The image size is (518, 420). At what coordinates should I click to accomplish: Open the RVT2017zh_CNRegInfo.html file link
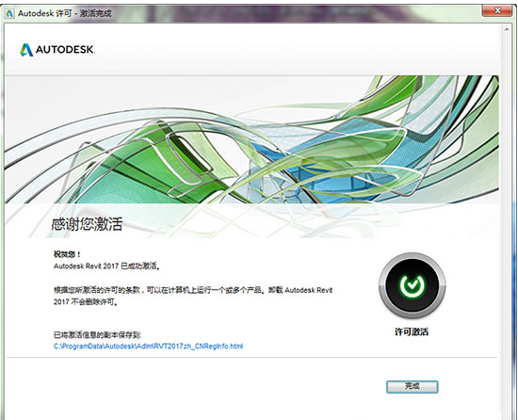pos(148,346)
